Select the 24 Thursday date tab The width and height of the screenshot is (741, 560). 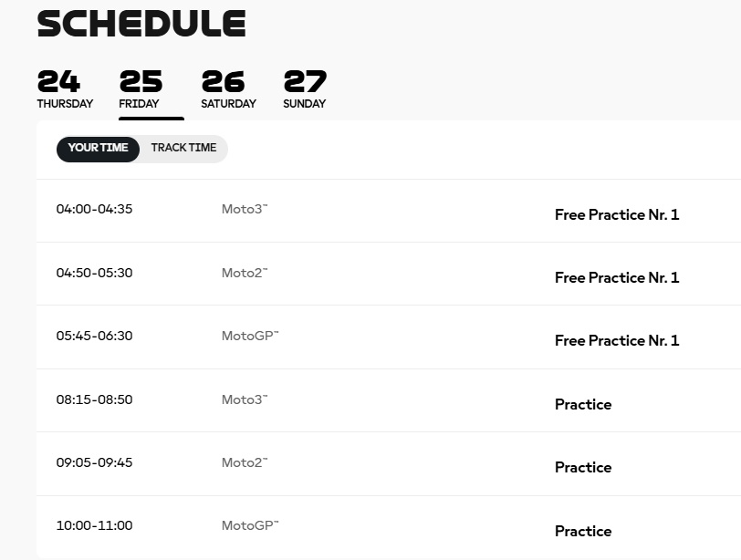(64, 90)
